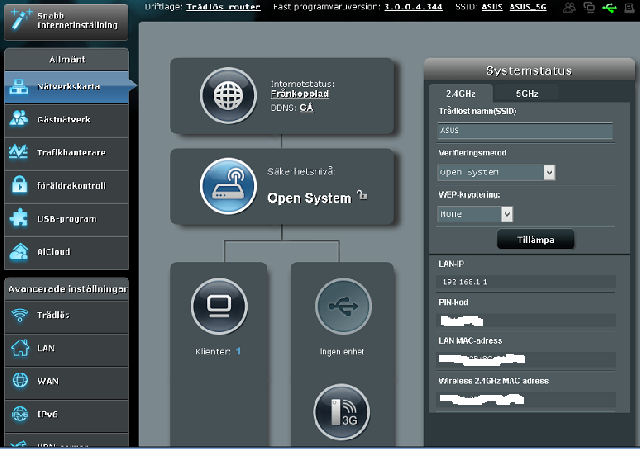This screenshot has height=449, width=640.
Task: Click the 3G modem icon
Action: tap(342, 411)
